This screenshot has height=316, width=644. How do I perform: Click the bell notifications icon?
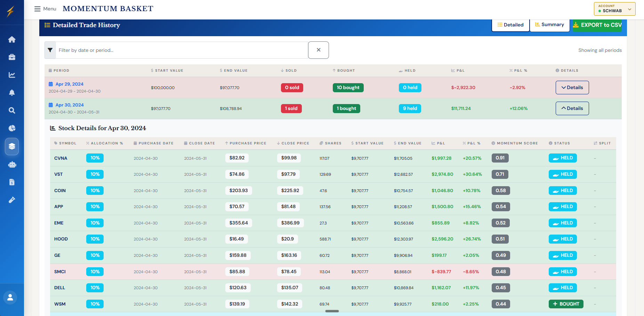pos(12,93)
